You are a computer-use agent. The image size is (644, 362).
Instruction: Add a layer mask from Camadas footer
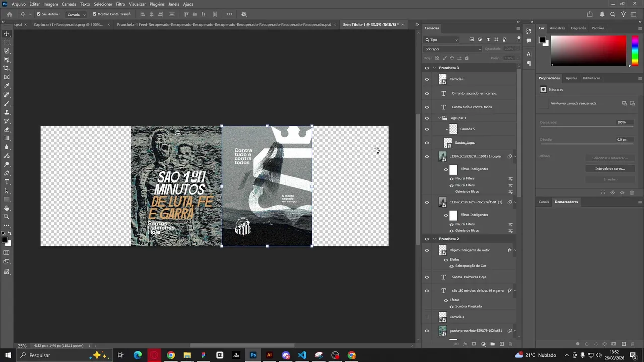(x=474, y=344)
